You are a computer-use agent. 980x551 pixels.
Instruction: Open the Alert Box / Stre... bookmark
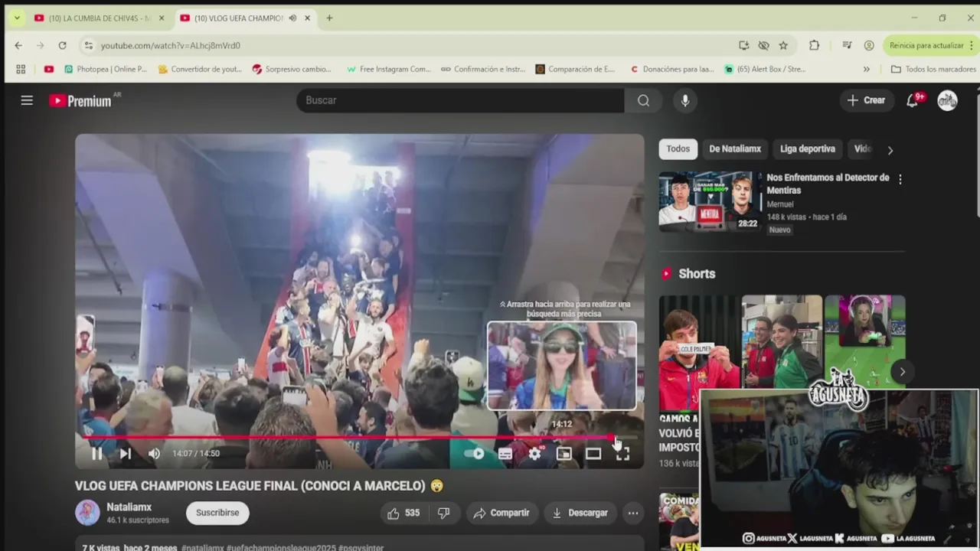click(x=765, y=69)
